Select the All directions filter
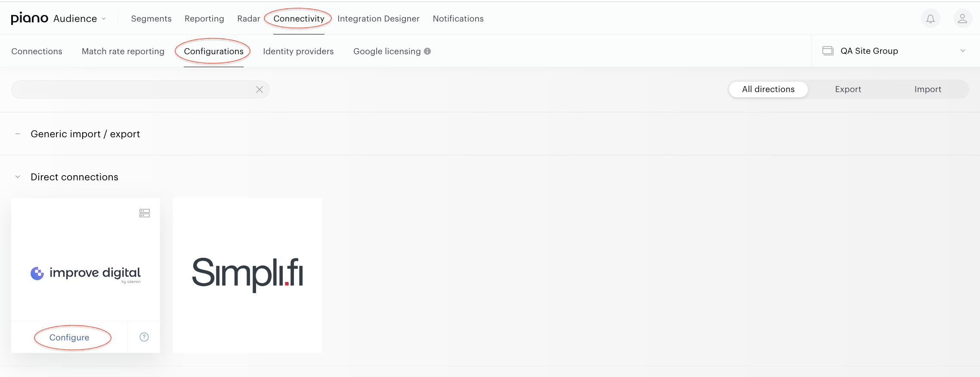Screen dimensions: 980x377 [768, 89]
